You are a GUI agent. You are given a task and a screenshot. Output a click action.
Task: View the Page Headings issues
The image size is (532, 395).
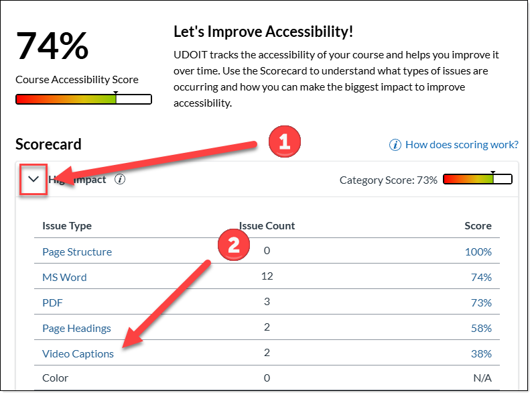76,328
